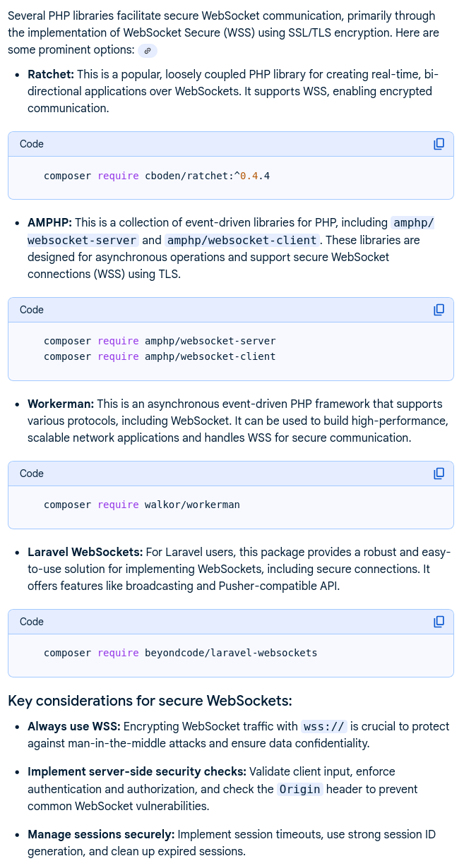Click the bold Workerman term
464x868 pixels.
[x=61, y=404]
